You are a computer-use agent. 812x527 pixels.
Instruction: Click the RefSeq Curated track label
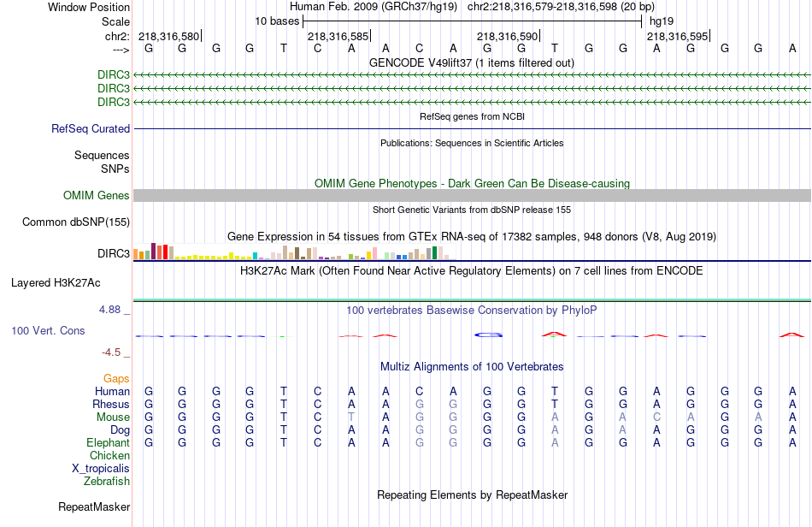[91, 128]
